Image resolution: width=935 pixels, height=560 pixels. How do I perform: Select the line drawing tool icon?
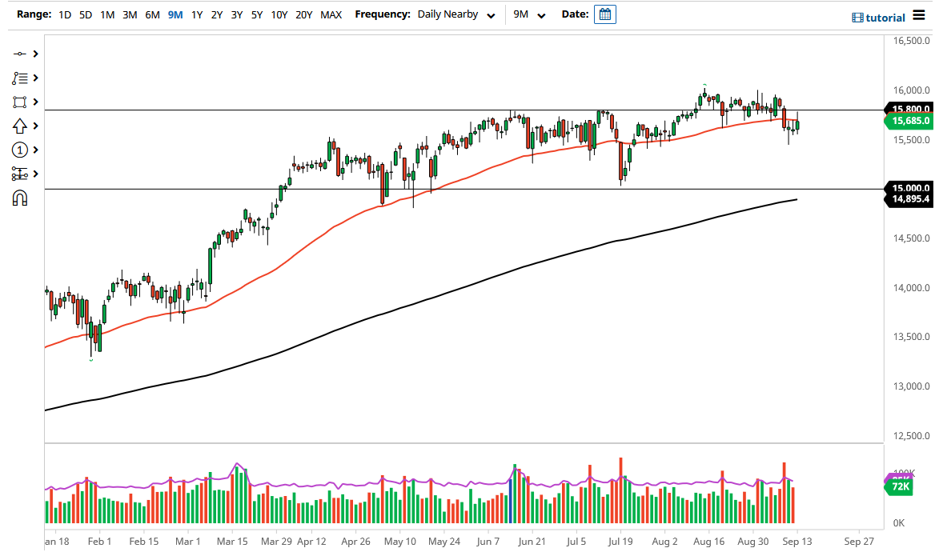point(20,54)
